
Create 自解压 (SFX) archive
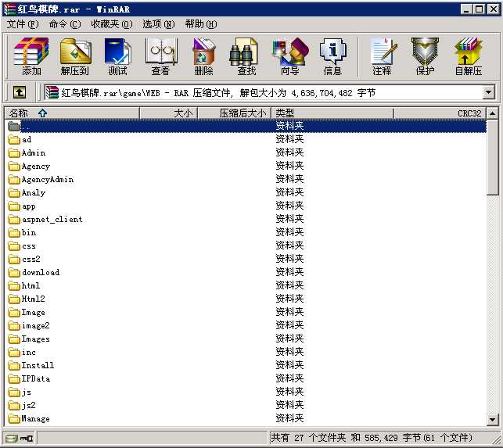coord(469,56)
